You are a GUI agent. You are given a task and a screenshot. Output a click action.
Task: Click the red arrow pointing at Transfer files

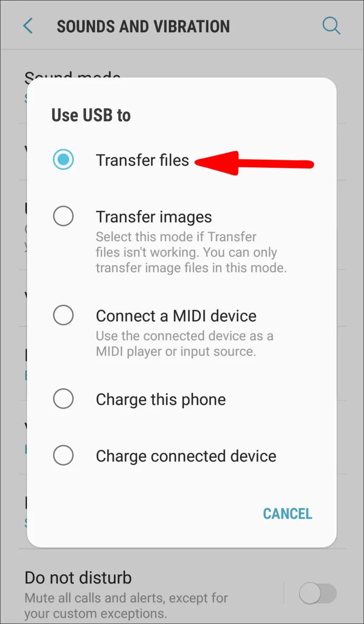[x=255, y=162]
